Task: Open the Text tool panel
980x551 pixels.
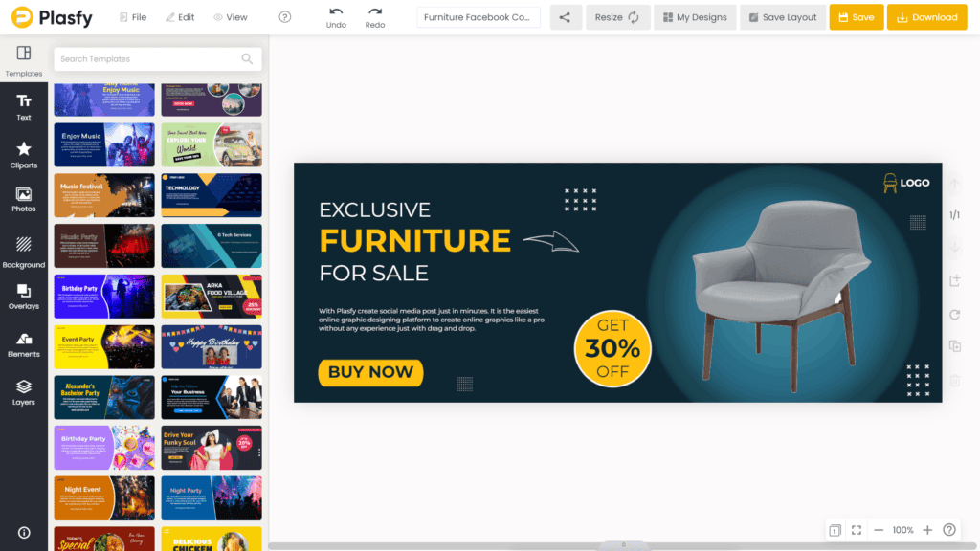Action: (x=24, y=107)
